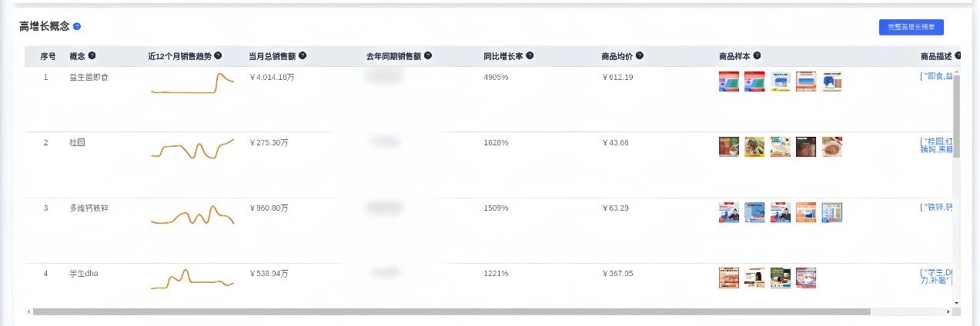Click right arrow of the horizontal scrollbar

(948, 311)
